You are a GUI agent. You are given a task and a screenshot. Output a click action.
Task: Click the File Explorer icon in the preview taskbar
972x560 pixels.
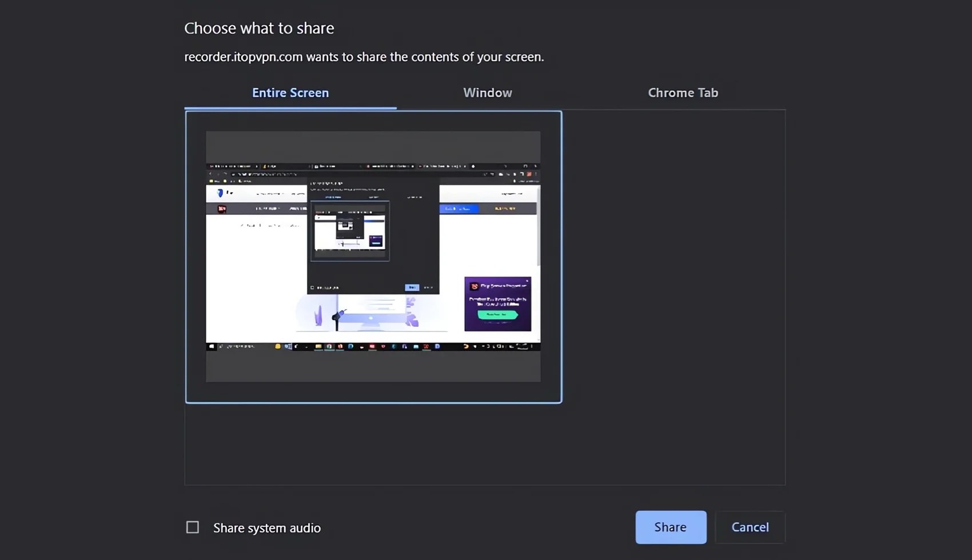[x=318, y=346]
